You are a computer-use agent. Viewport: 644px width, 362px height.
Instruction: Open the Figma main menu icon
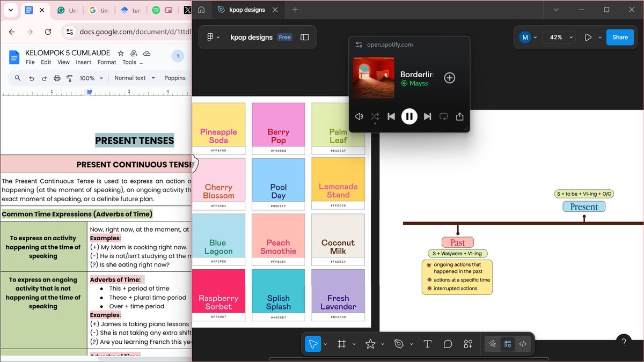tap(213, 38)
